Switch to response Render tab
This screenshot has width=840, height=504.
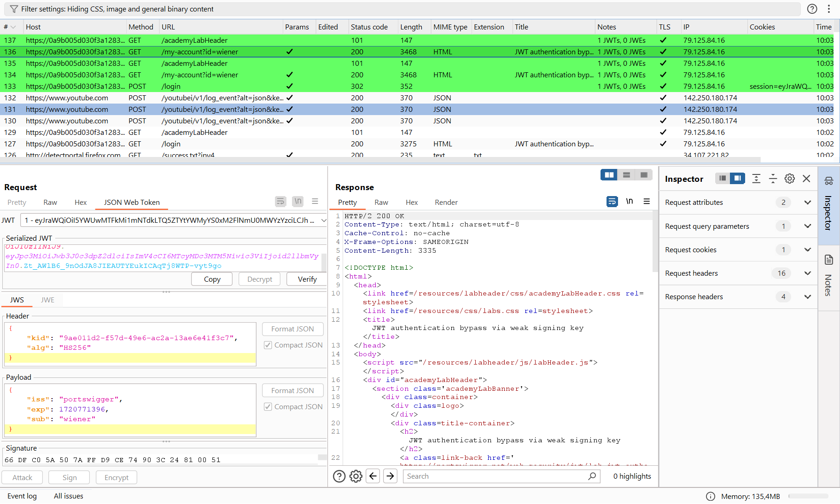coord(446,203)
